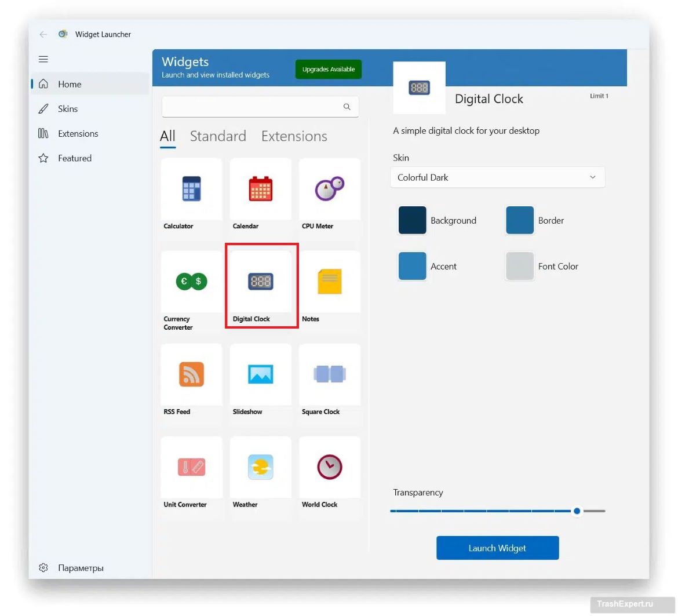Screen dimensions: 678x616
Task: Open Skins in the sidebar
Action: click(68, 109)
